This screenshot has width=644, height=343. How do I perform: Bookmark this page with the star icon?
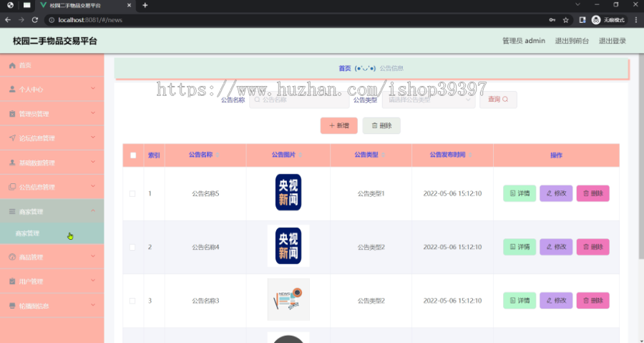[x=565, y=20]
